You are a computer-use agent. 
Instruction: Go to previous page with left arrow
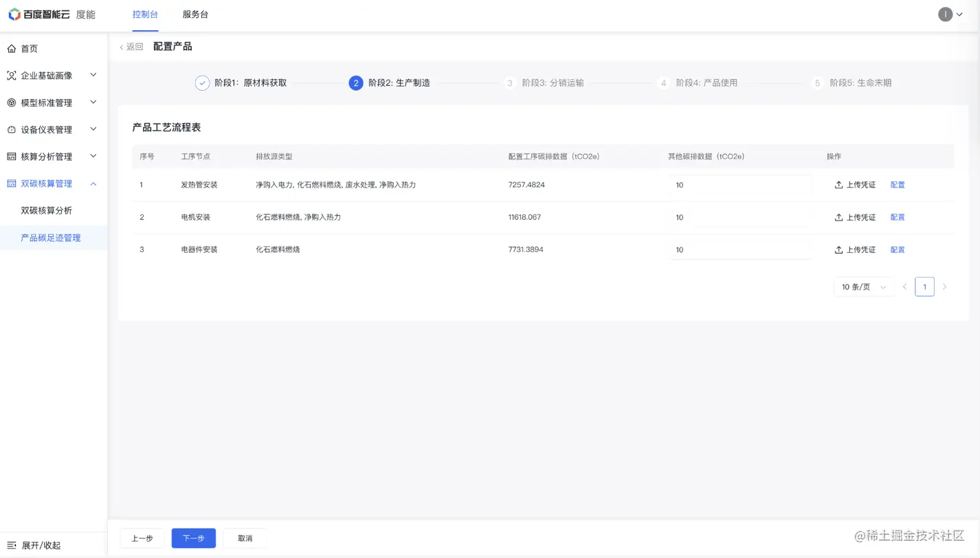(x=904, y=287)
